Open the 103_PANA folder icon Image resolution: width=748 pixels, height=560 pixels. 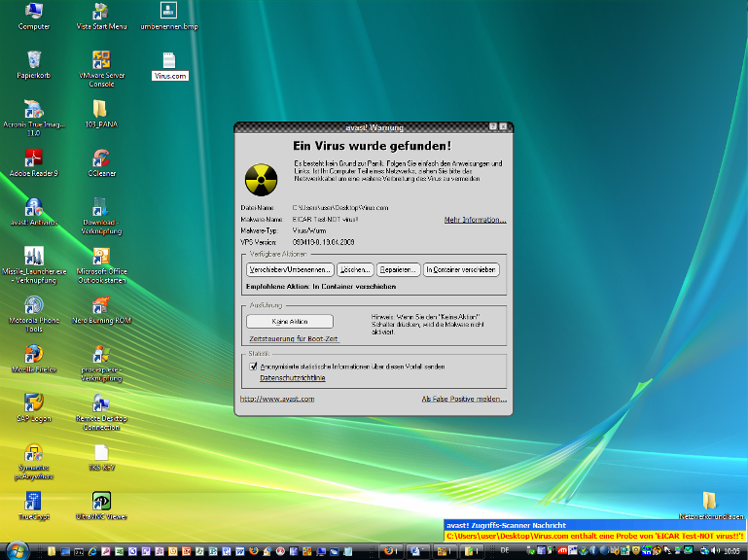(x=101, y=114)
